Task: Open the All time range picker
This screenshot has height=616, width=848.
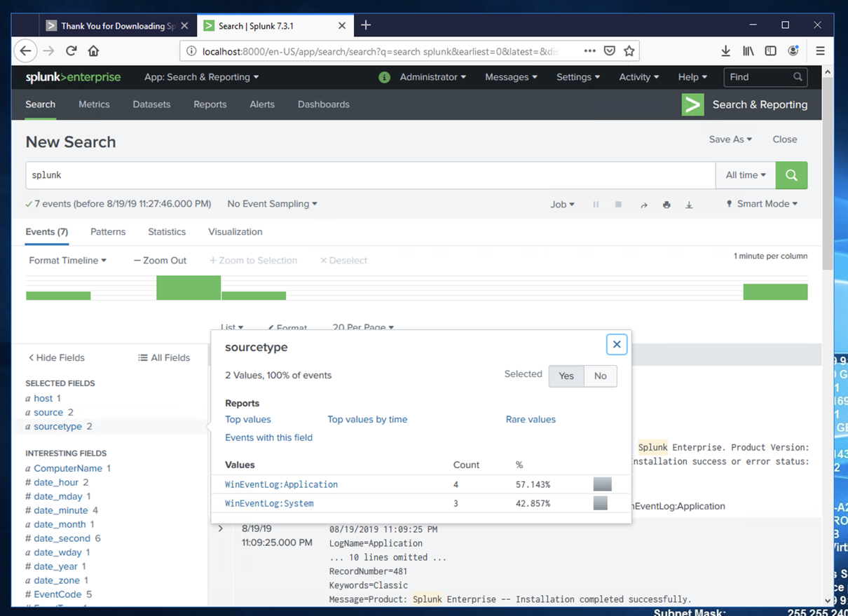Action: coord(746,175)
